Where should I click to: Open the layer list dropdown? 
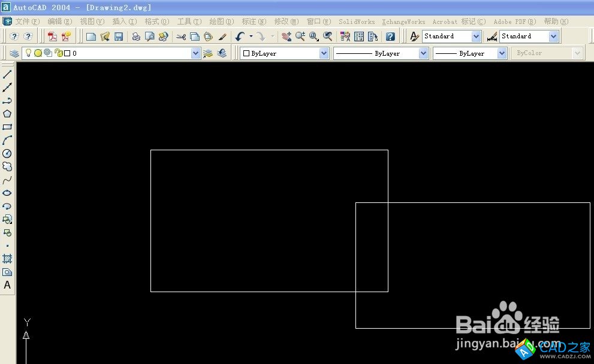pos(195,53)
